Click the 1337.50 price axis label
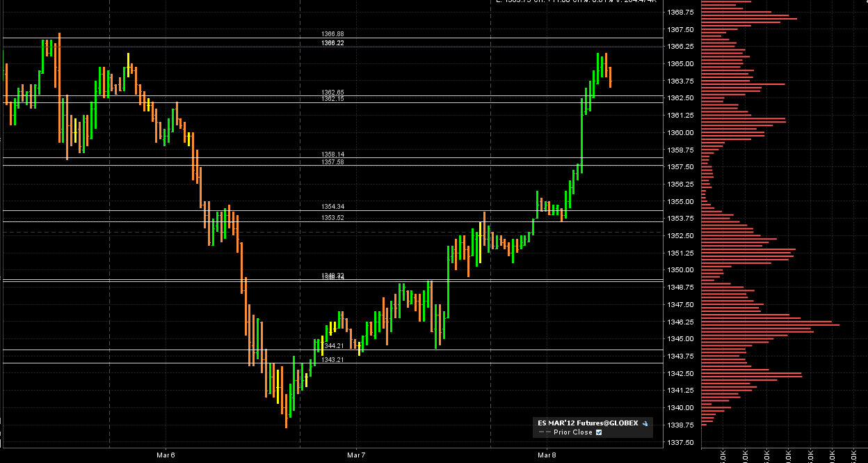 tap(680, 442)
